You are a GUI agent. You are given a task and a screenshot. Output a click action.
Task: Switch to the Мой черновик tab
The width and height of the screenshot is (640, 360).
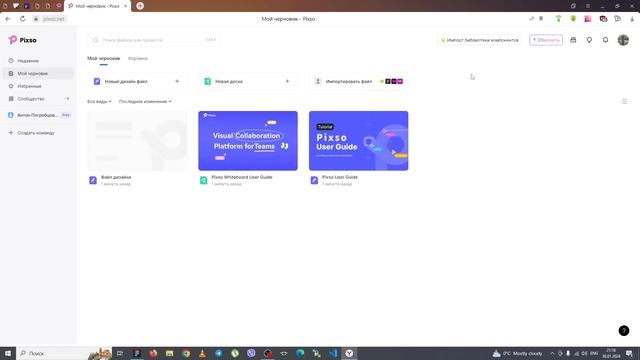pos(103,58)
